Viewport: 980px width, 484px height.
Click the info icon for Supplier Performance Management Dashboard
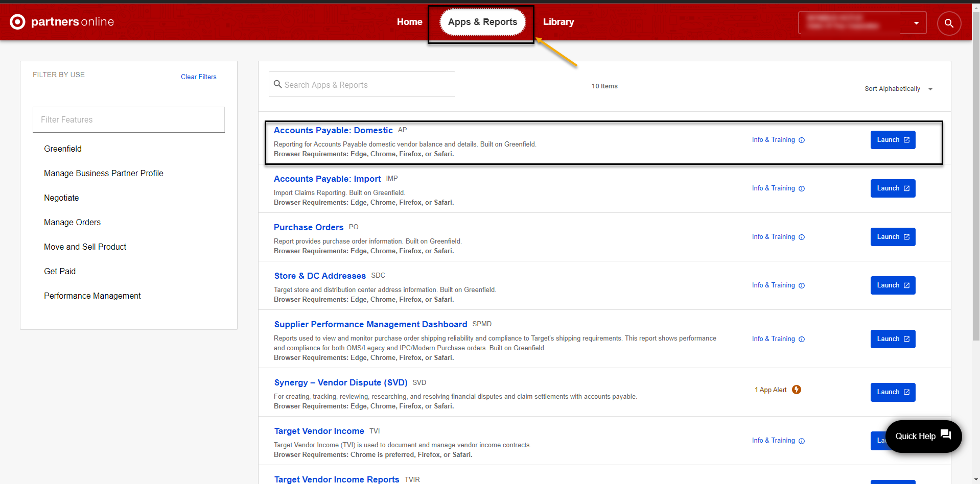click(x=801, y=339)
